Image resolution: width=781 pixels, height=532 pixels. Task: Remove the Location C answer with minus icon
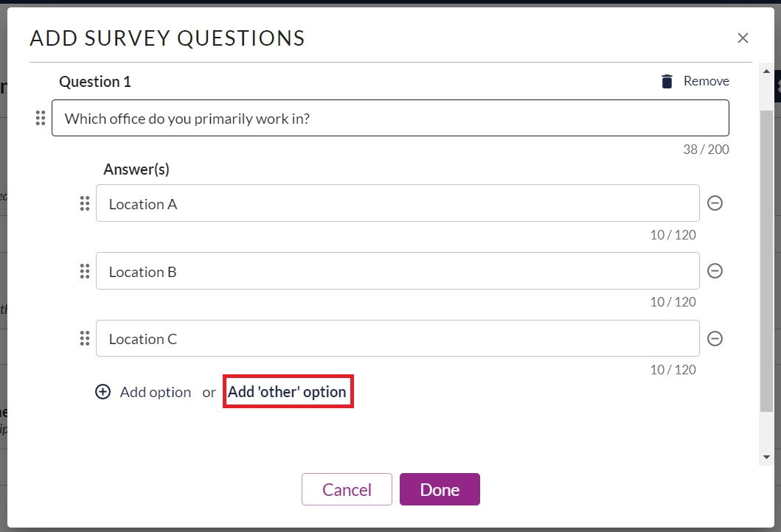pyautogui.click(x=715, y=338)
